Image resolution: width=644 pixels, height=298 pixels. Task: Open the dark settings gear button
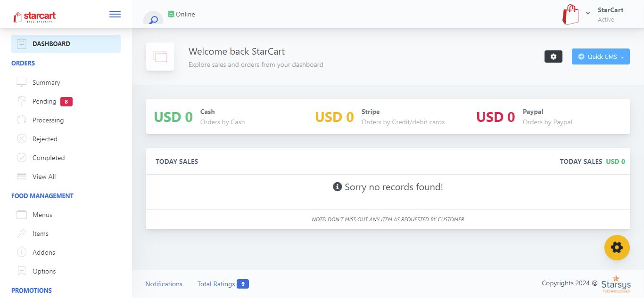click(553, 56)
